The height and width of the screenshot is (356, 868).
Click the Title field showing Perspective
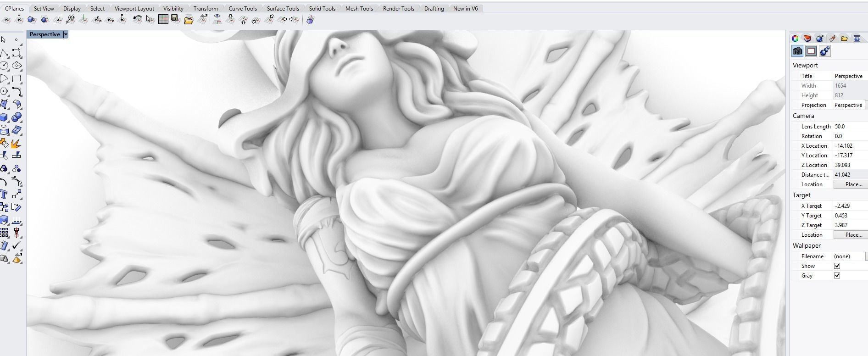click(x=850, y=76)
